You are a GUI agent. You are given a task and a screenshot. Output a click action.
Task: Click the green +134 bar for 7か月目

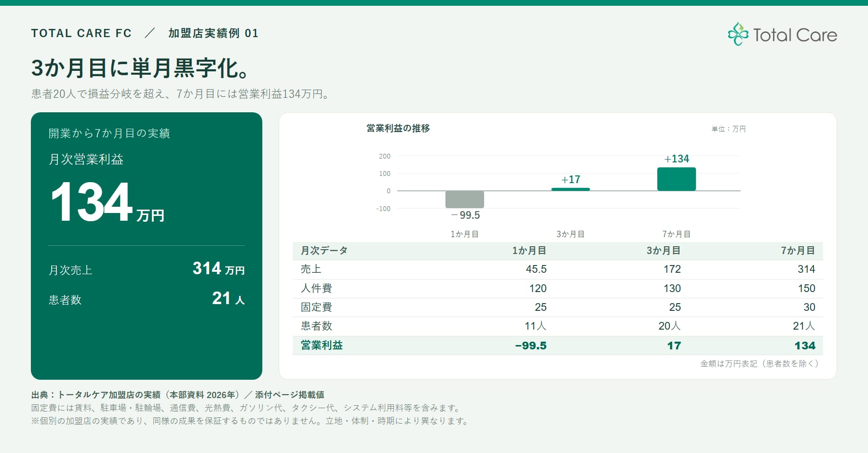(677, 179)
